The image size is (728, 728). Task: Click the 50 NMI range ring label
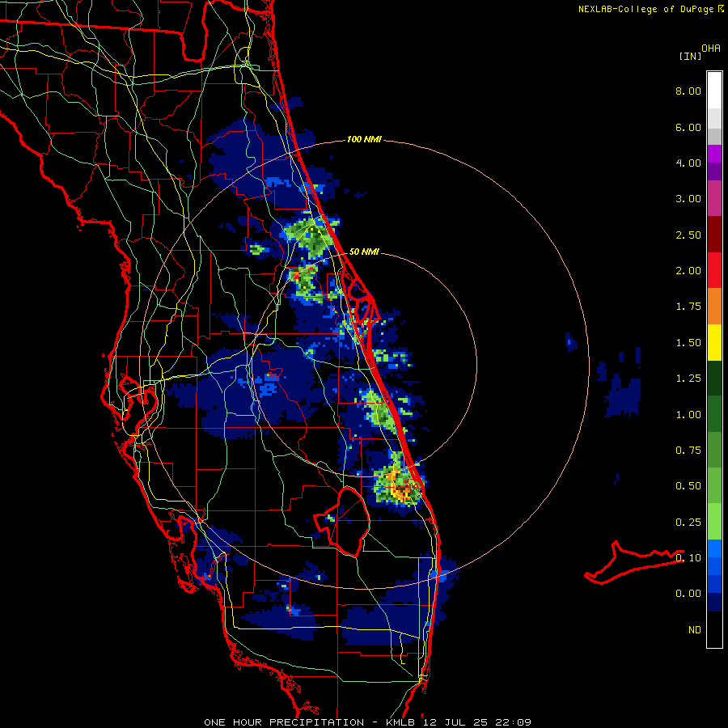pyautogui.click(x=364, y=252)
